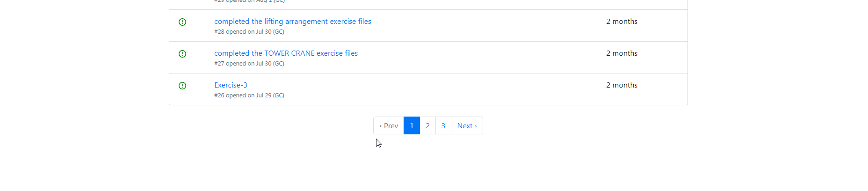Go to previous page with Prev
The height and width of the screenshot is (191, 868).
[389, 125]
